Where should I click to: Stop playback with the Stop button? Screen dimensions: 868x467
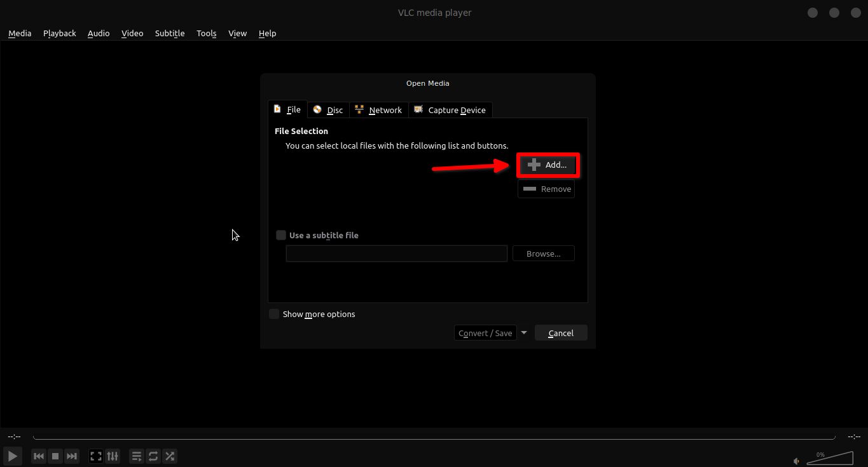[x=55, y=456]
